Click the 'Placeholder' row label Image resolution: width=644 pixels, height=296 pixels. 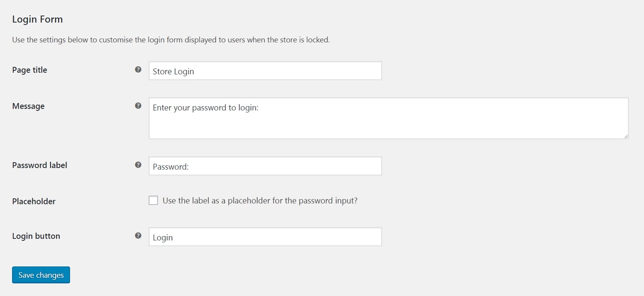[x=34, y=201]
